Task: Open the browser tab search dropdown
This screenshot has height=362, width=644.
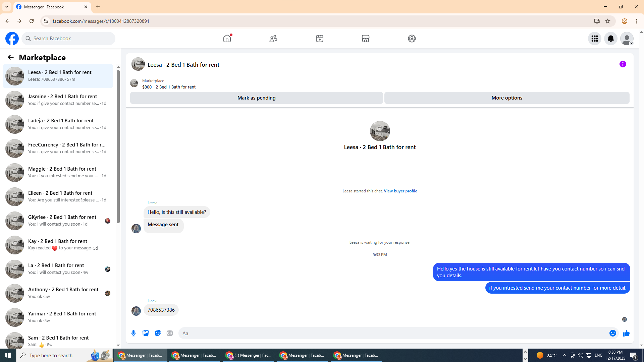Action: click(7, 7)
